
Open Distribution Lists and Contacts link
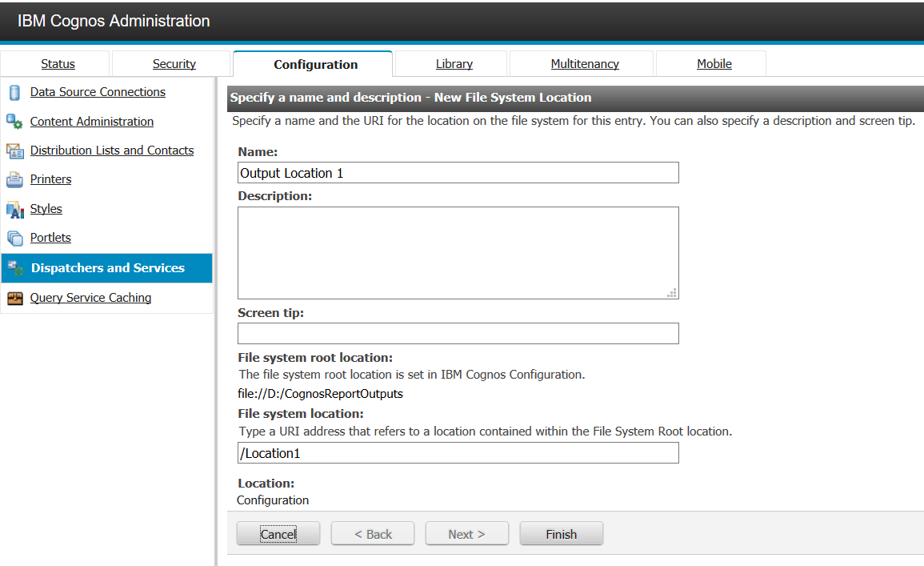pos(112,151)
